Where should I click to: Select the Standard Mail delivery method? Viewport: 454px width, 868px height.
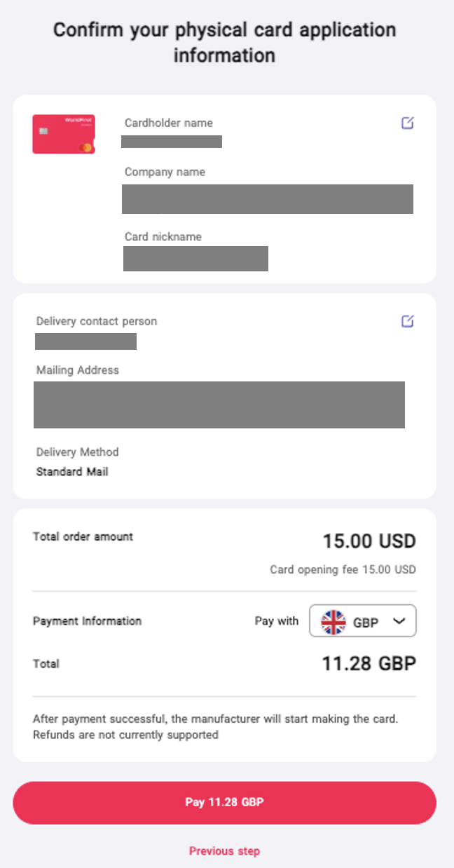tap(72, 472)
